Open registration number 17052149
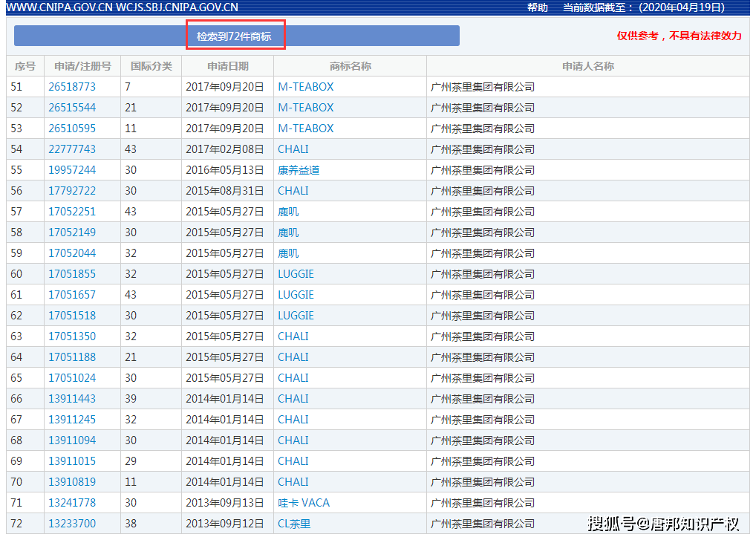Screen dimensions: 756x540 (x=72, y=232)
